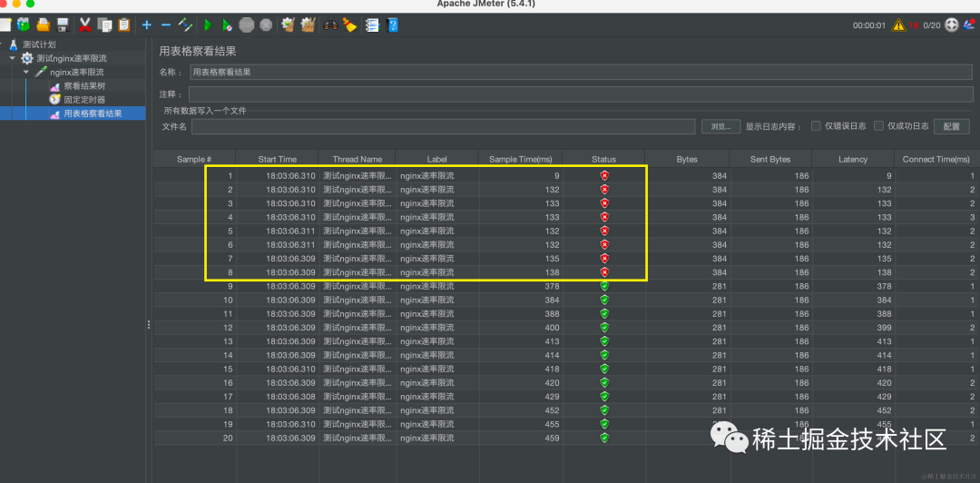Collapse the nginx速率限流 sampler node
Screen dimensions: 980x483
[x=26, y=72]
